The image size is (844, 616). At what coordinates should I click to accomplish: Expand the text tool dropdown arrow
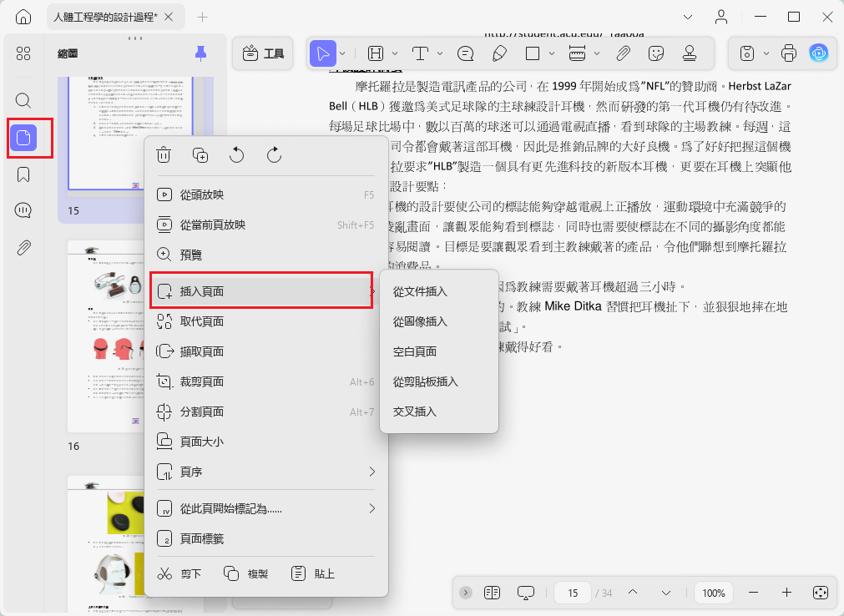(x=440, y=53)
